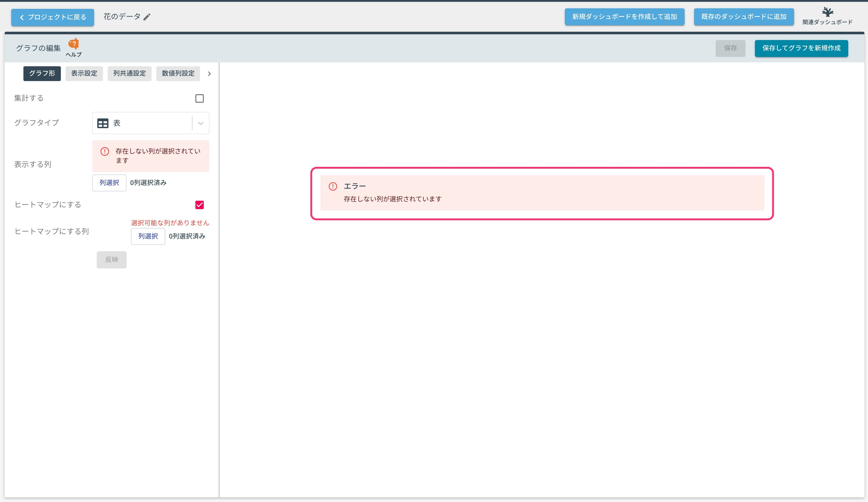
Task: Click the エラー heading in the alert
Action: 355,186
